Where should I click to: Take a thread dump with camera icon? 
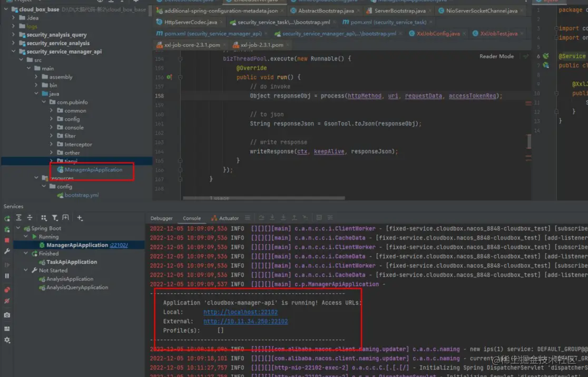[7, 315]
